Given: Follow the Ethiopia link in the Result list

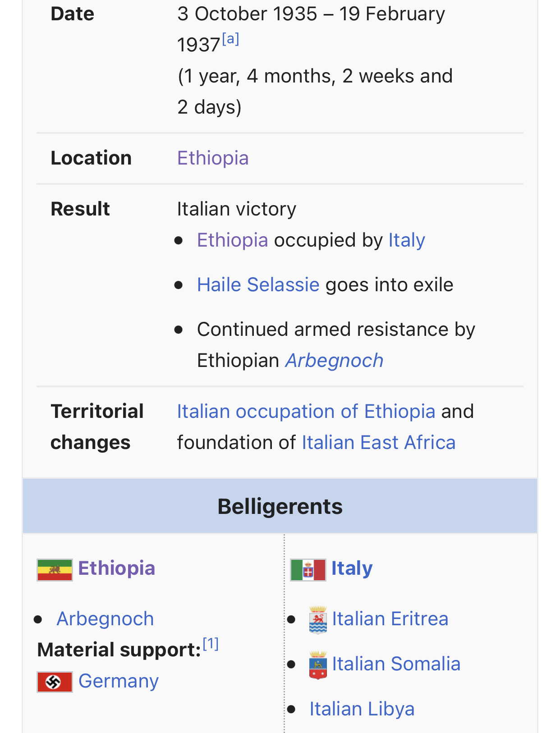Looking at the screenshot, I should 233,240.
